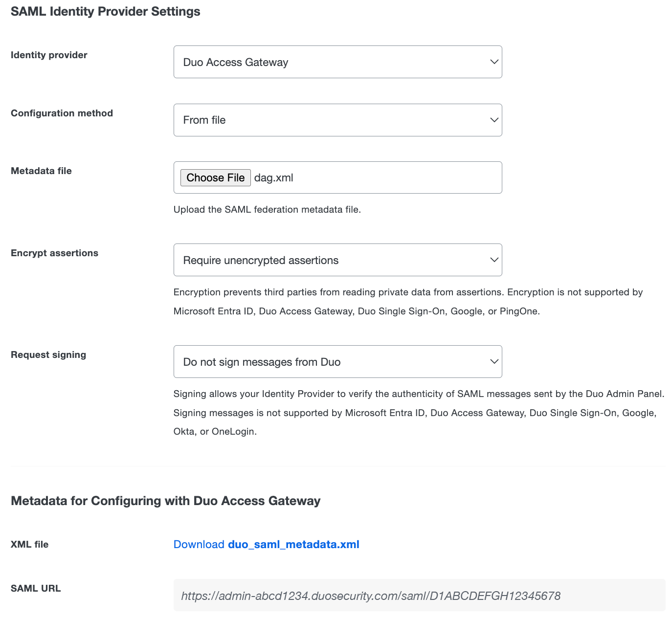
Task: Click the Choose File button
Action: click(x=215, y=177)
